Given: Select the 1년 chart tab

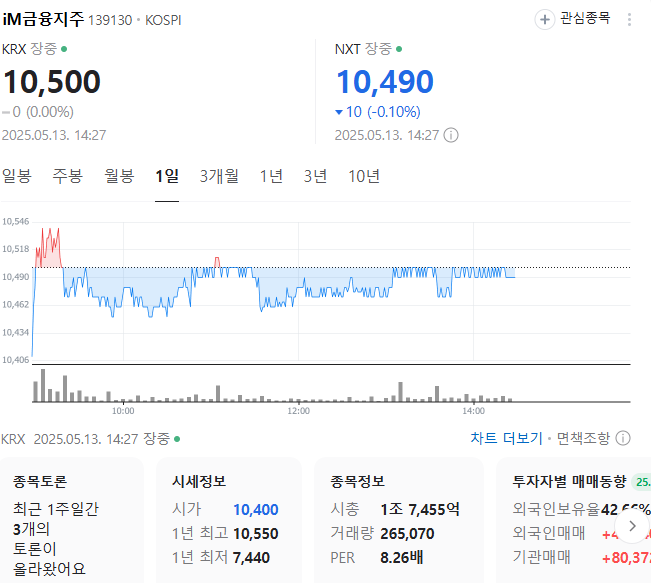Looking at the screenshot, I should 271,176.
